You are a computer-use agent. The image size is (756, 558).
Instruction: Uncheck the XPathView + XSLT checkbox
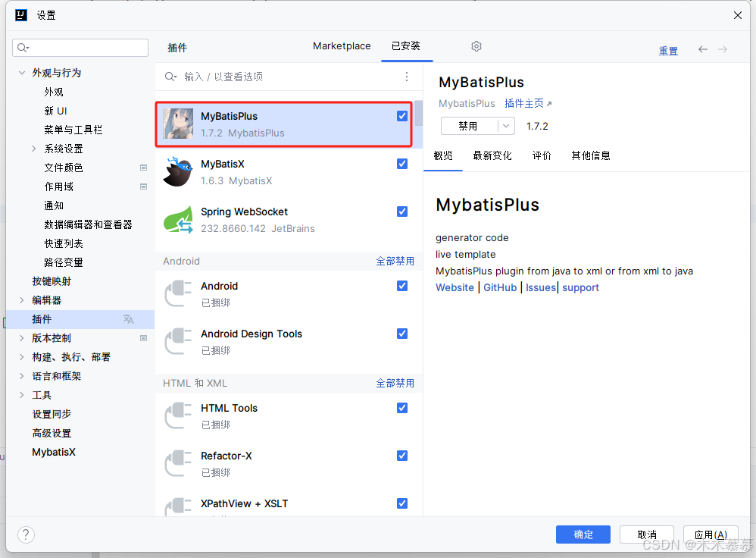click(x=402, y=503)
